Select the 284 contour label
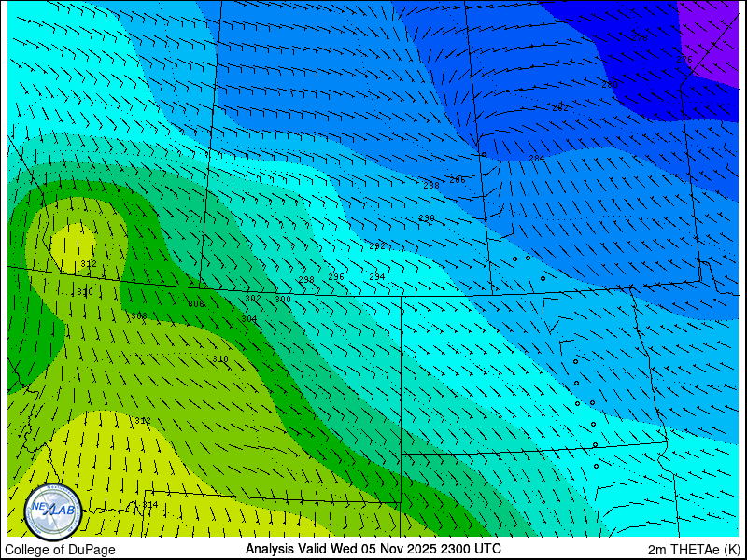Viewport: 747px width, 560px height. 537,158
